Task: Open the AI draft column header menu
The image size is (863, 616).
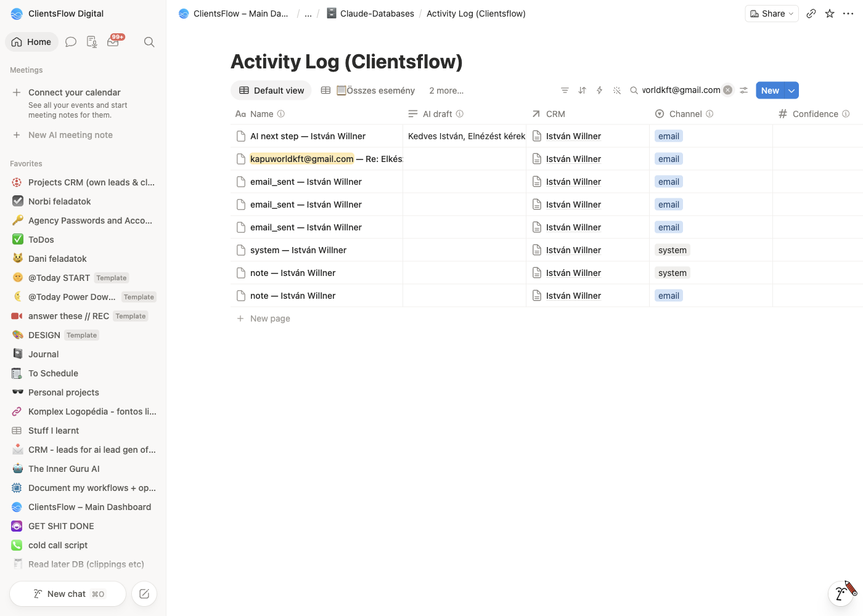Action: point(465,114)
